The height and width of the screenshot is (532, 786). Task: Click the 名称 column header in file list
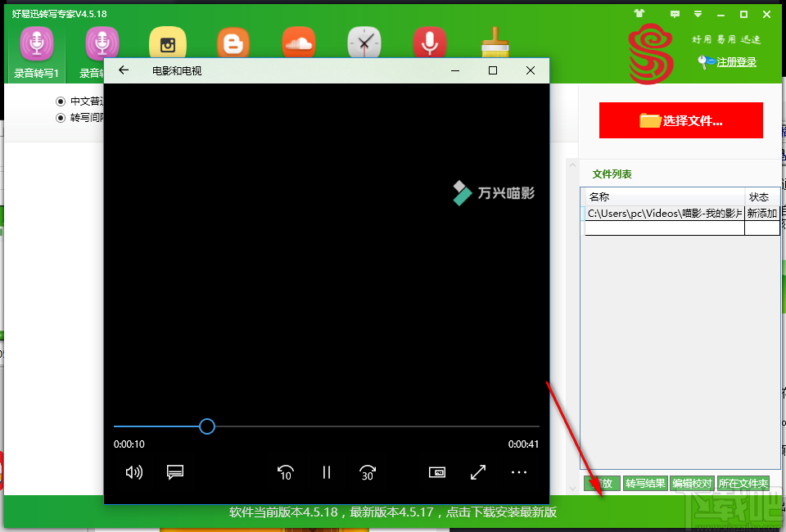click(x=665, y=196)
